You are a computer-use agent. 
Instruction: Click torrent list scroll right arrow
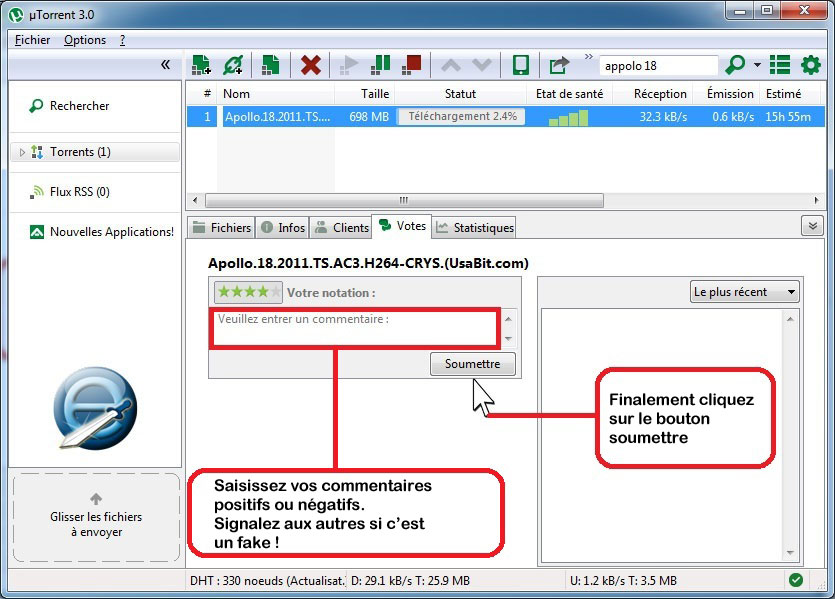coord(816,200)
